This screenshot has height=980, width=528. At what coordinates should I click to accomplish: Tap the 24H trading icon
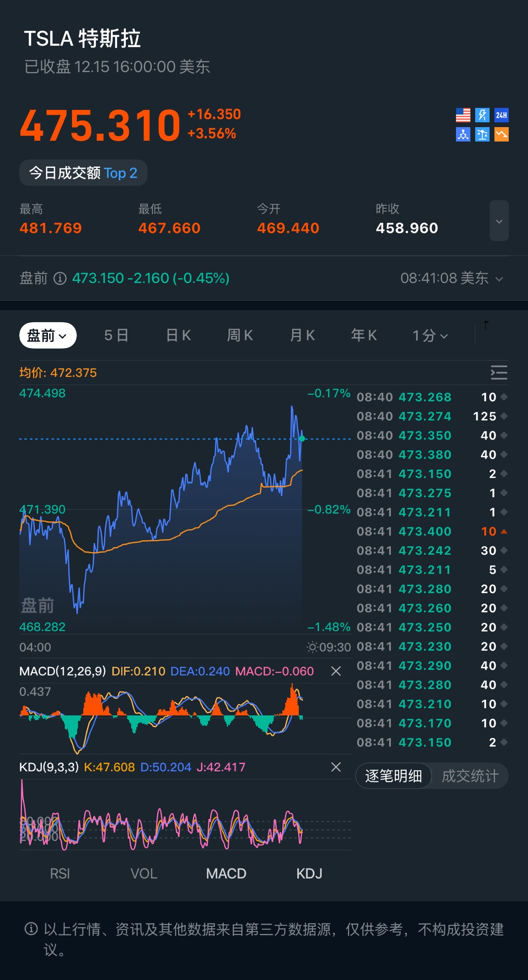click(x=501, y=115)
